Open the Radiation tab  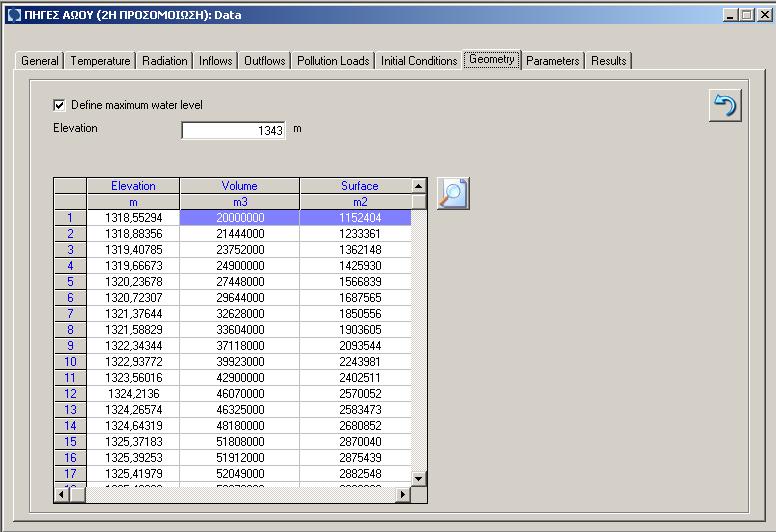coord(164,61)
